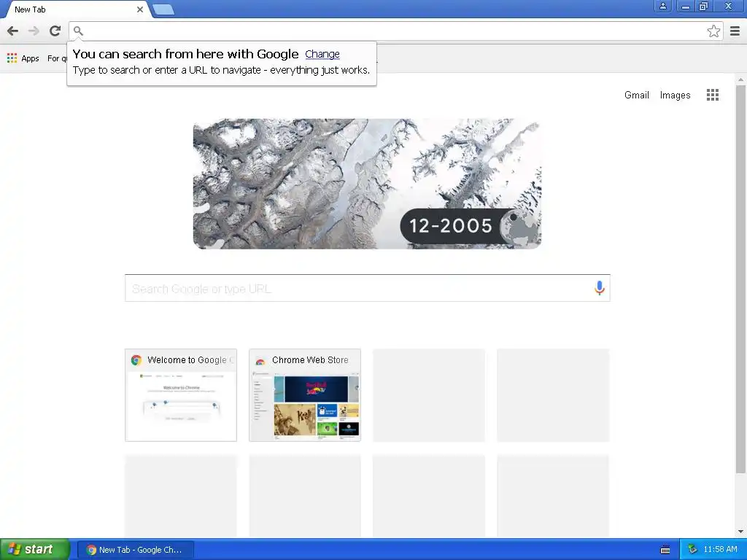Focus the address bar omnibox

point(395,31)
